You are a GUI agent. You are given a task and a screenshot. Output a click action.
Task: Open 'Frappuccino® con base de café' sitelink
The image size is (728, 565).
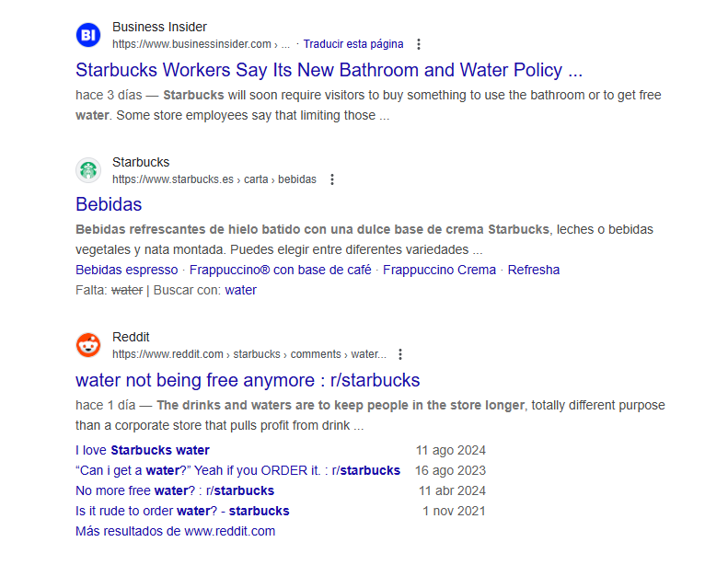tap(281, 270)
